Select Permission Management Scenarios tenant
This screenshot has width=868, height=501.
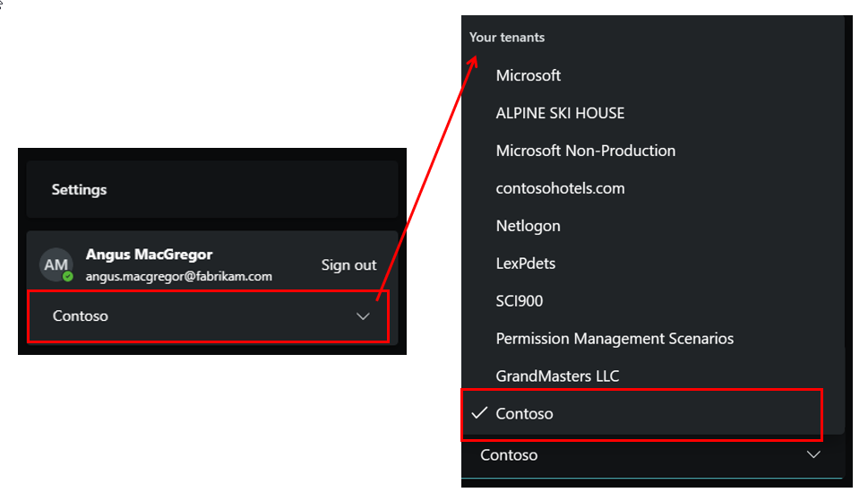point(614,339)
